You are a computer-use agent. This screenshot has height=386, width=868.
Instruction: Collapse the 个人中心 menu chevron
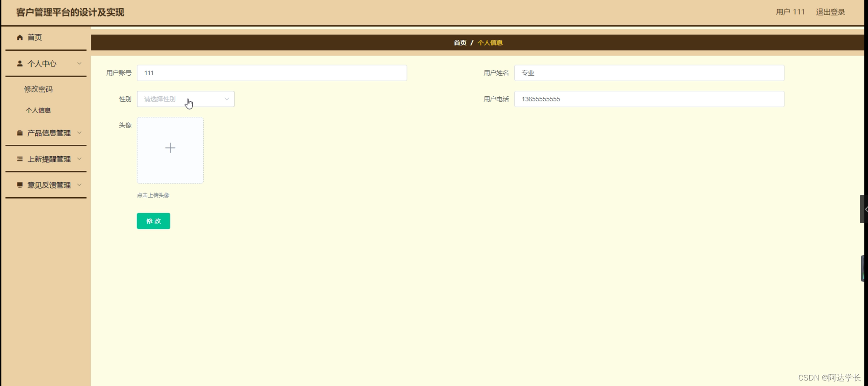pos(79,64)
